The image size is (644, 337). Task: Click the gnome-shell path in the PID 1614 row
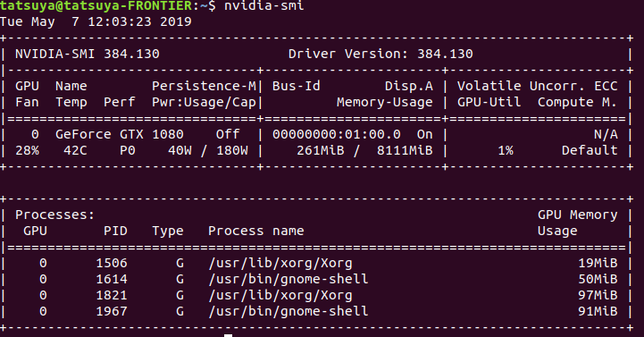(288, 279)
